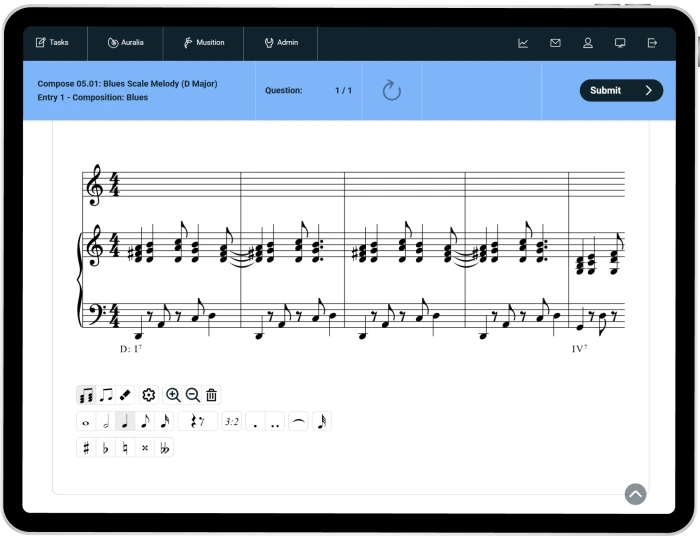The height and width of the screenshot is (536, 700).
Task: Select the flat accidental
Action: pyautogui.click(x=106, y=448)
